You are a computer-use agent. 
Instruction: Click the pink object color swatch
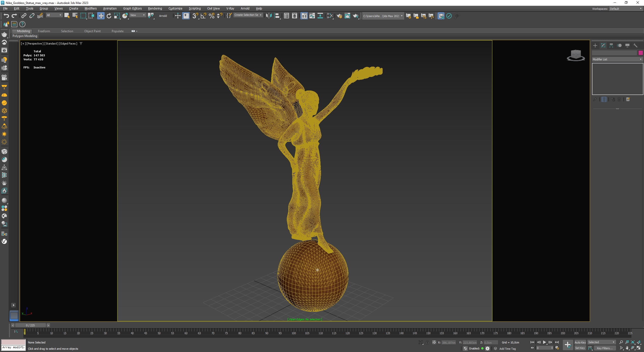(640, 53)
